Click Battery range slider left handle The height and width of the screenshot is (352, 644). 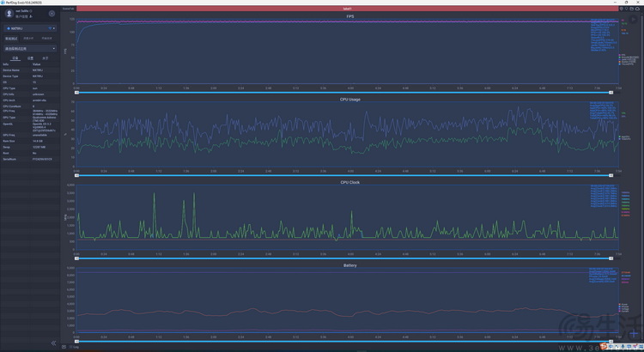pos(76,342)
